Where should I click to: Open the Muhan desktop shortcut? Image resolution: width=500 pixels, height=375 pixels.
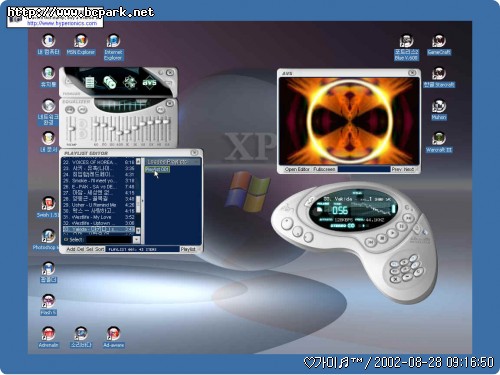click(439, 110)
